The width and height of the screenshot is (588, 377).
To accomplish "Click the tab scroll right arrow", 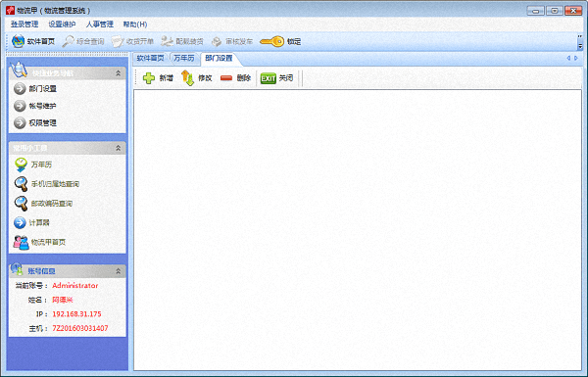I will (x=576, y=58).
